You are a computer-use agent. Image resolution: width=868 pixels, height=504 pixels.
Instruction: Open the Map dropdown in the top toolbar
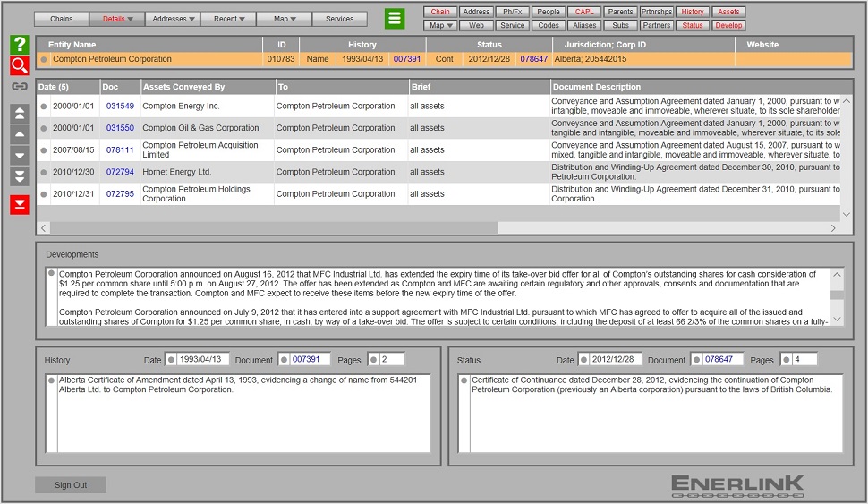(285, 19)
